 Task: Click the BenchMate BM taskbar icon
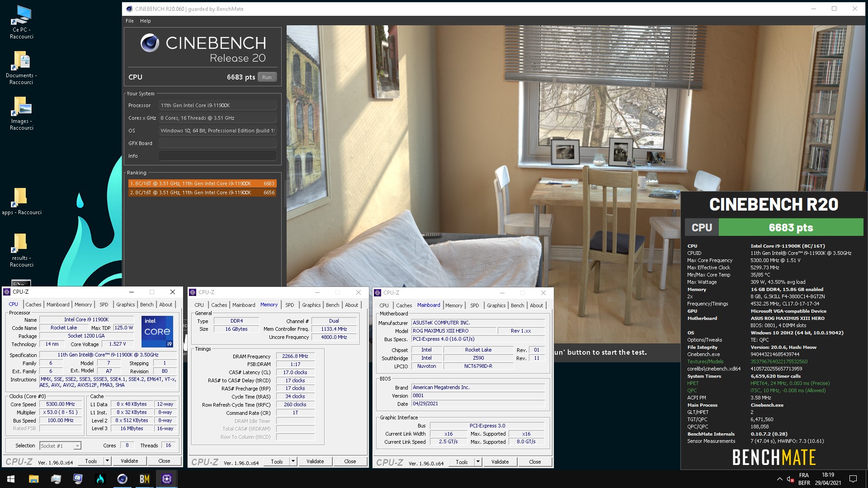pos(144,479)
